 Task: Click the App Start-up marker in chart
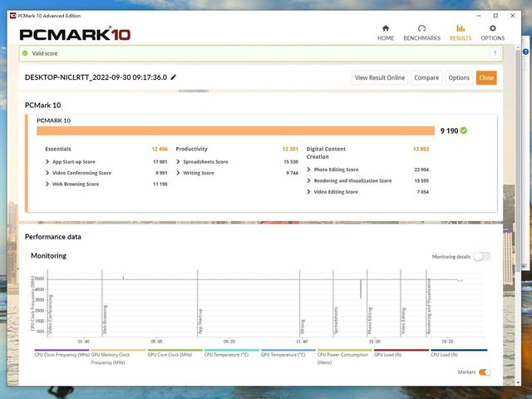point(200,322)
